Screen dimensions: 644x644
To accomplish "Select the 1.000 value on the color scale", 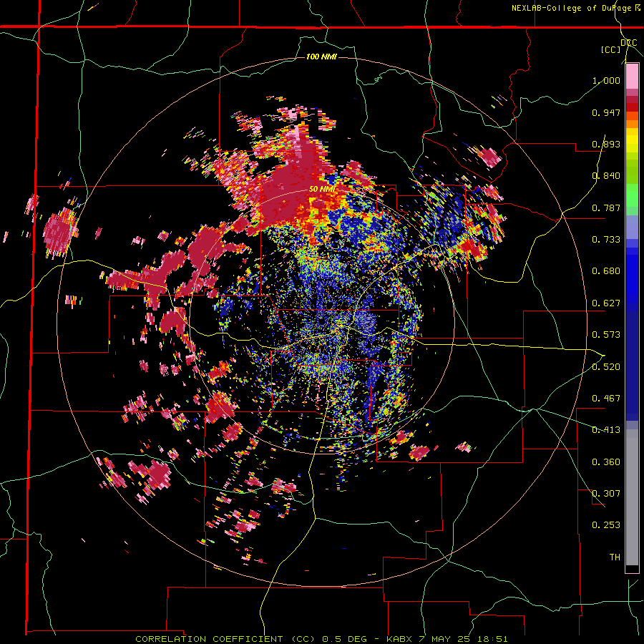I will click(x=606, y=80).
